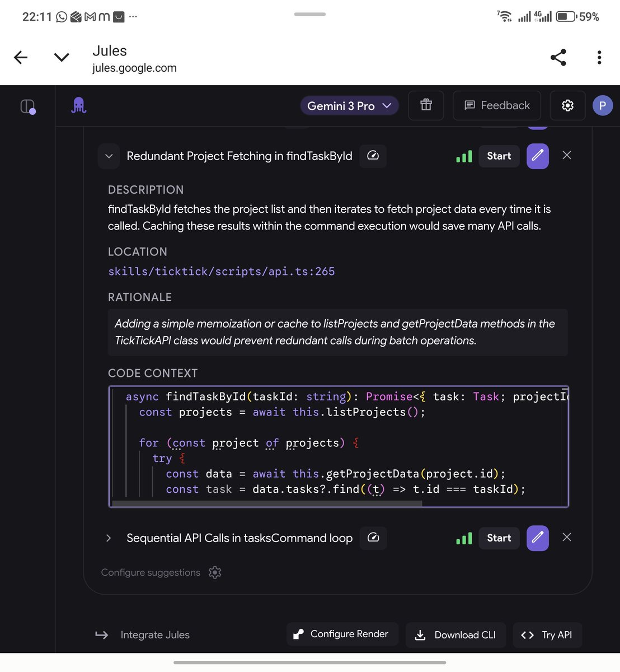
Task: Collapse the Jules page with the down chevron
Action: coord(62,57)
